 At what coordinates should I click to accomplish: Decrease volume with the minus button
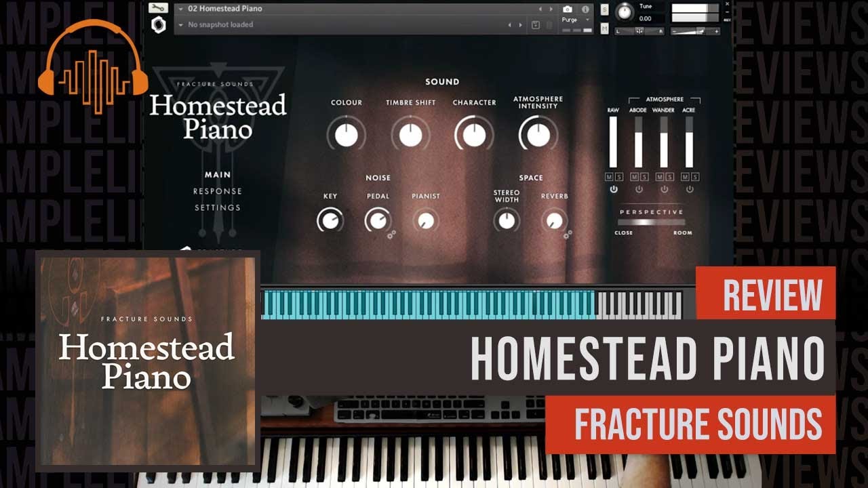(674, 32)
